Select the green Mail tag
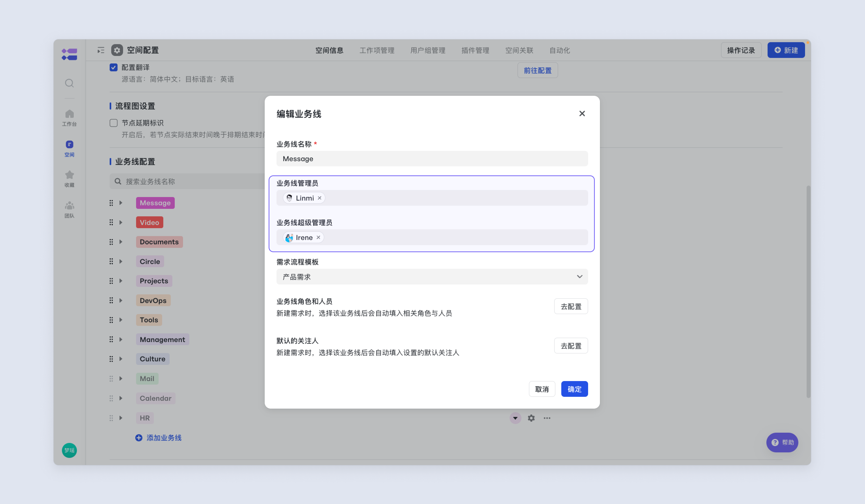 (147, 378)
